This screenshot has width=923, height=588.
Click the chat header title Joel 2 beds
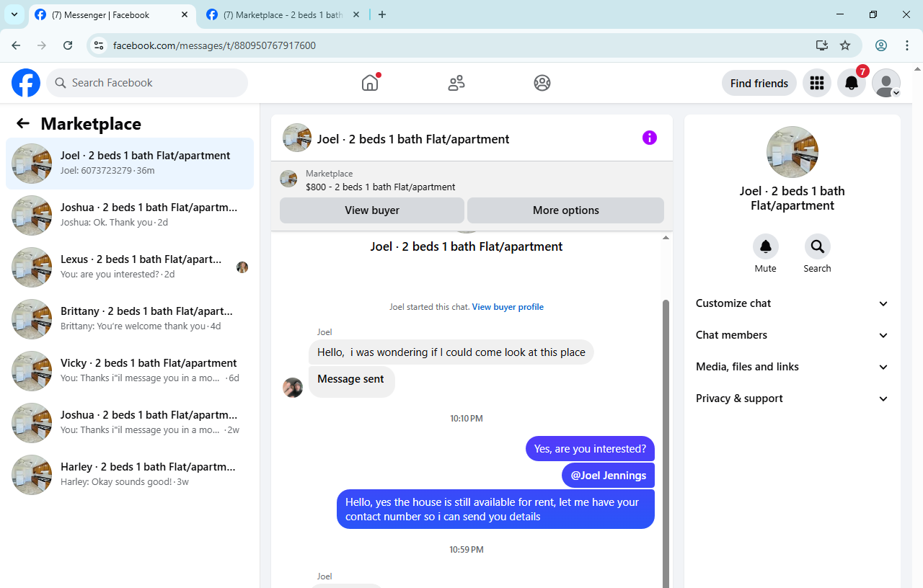[413, 139]
